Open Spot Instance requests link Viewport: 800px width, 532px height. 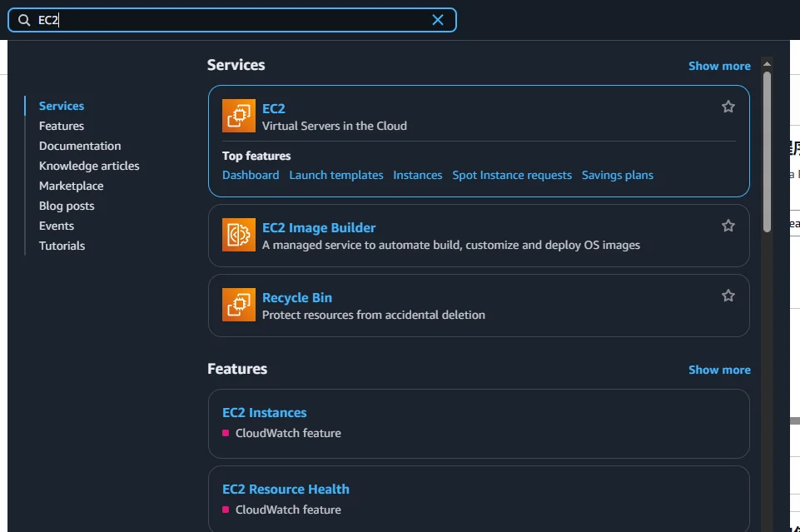coord(512,175)
